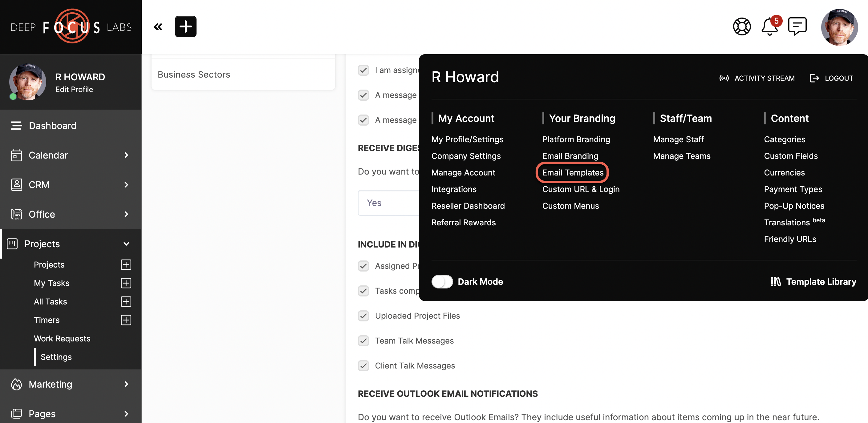868x423 pixels.
Task: Click the Template Library books icon
Action: (x=775, y=282)
